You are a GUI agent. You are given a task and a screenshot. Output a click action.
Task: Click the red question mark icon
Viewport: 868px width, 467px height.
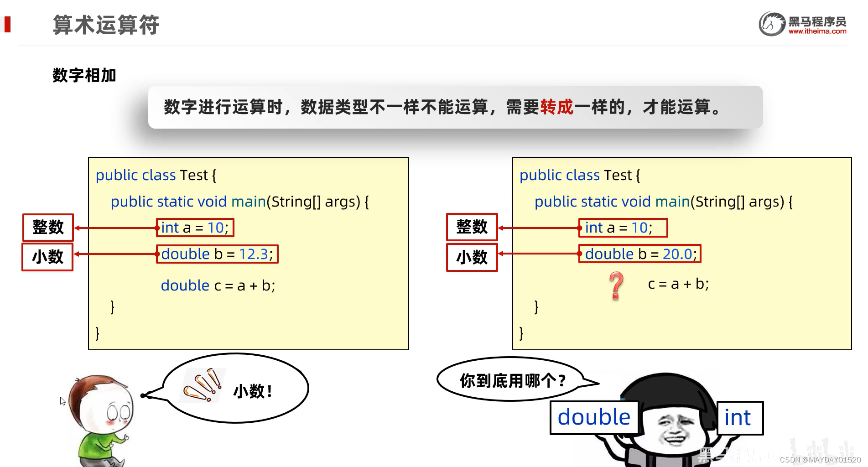pyautogui.click(x=616, y=285)
